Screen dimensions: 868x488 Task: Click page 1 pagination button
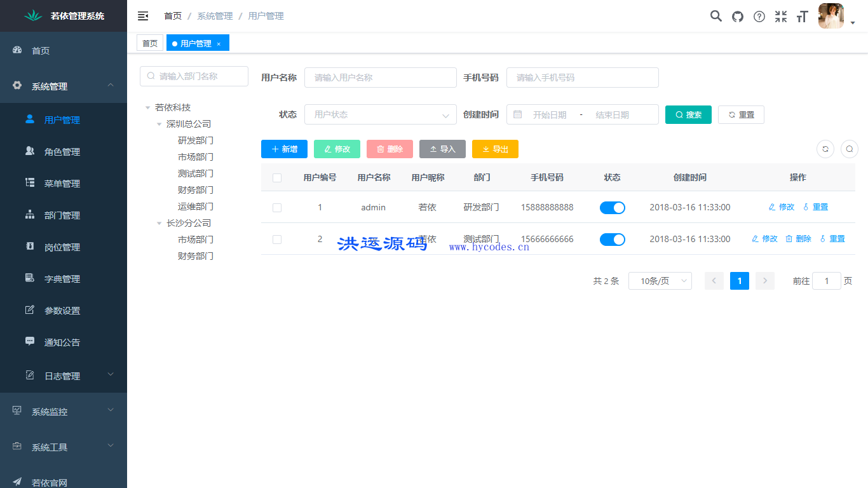point(740,281)
